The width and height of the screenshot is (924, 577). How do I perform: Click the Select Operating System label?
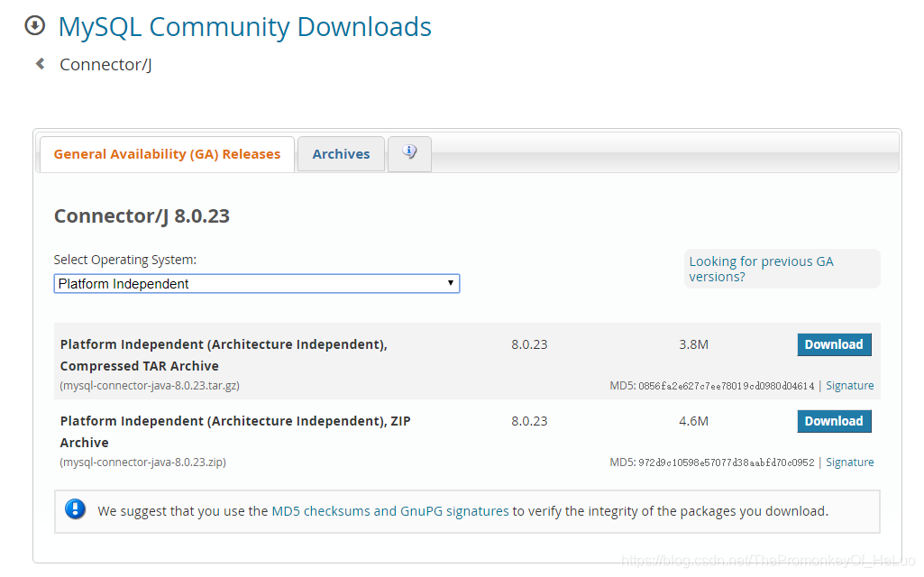(x=125, y=260)
